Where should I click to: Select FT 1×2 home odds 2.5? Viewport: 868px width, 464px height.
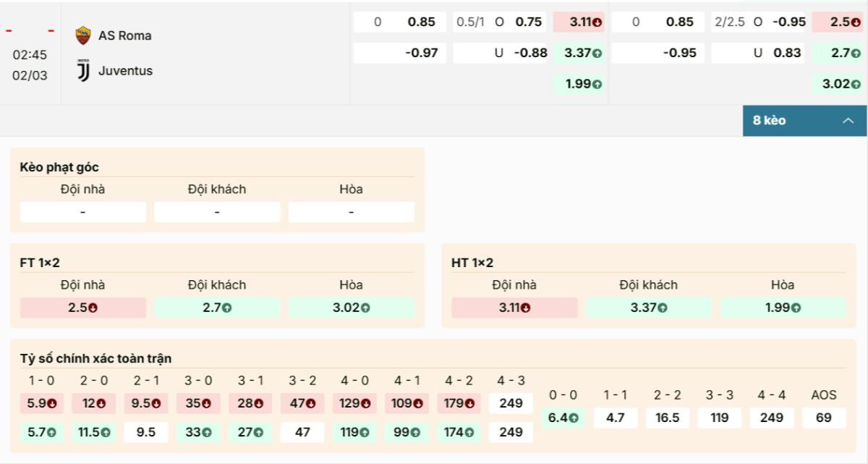(82, 308)
